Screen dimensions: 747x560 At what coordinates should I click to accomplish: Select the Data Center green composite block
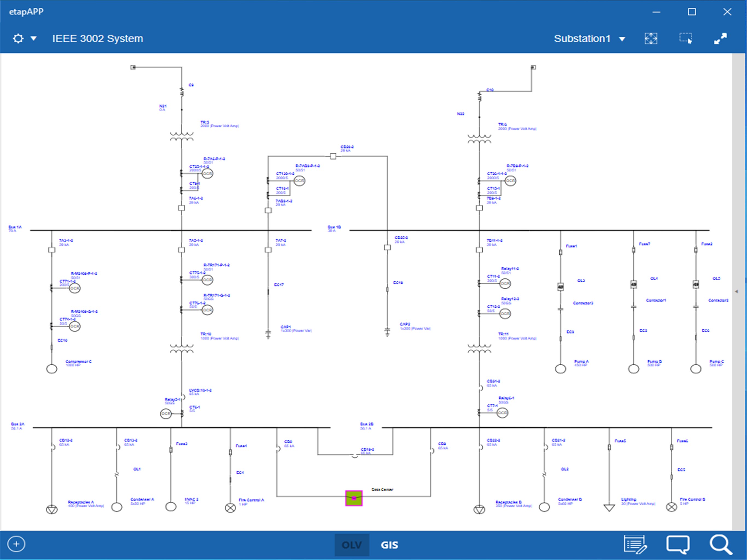[x=354, y=498]
